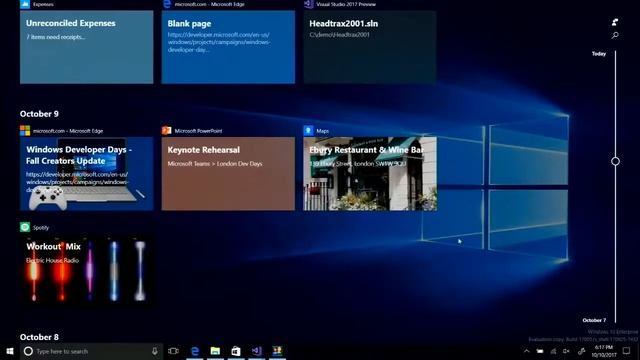
Task: Click the timeline search magnifier icon
Action: point(615,36)
